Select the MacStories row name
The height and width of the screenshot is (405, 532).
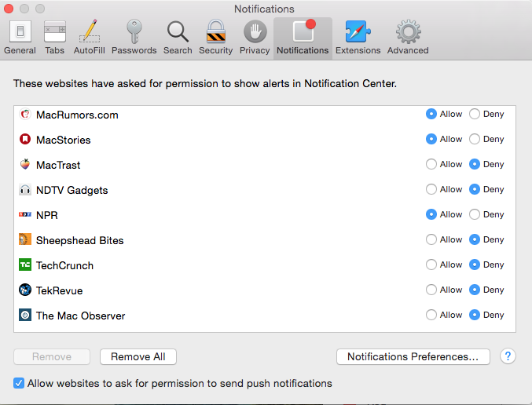[64, 140]
